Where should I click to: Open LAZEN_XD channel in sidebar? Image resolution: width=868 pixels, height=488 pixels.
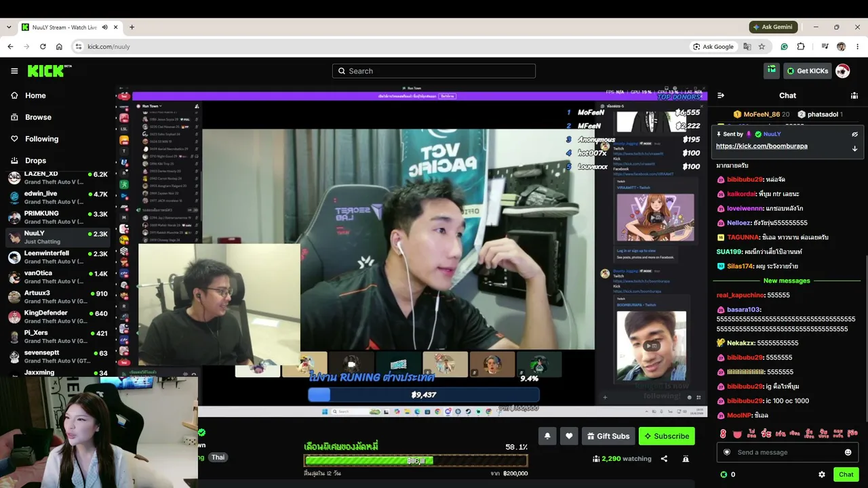tap(58, 178)
